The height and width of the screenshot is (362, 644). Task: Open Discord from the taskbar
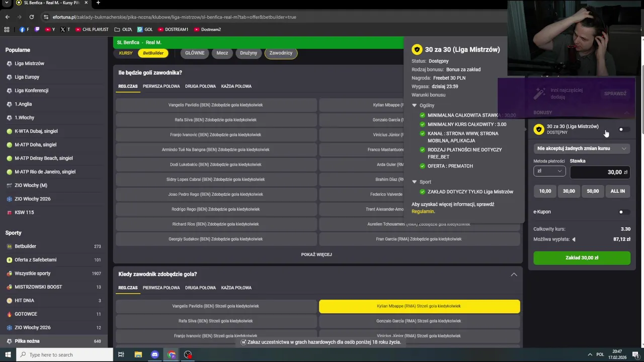[x=155, y=354]
